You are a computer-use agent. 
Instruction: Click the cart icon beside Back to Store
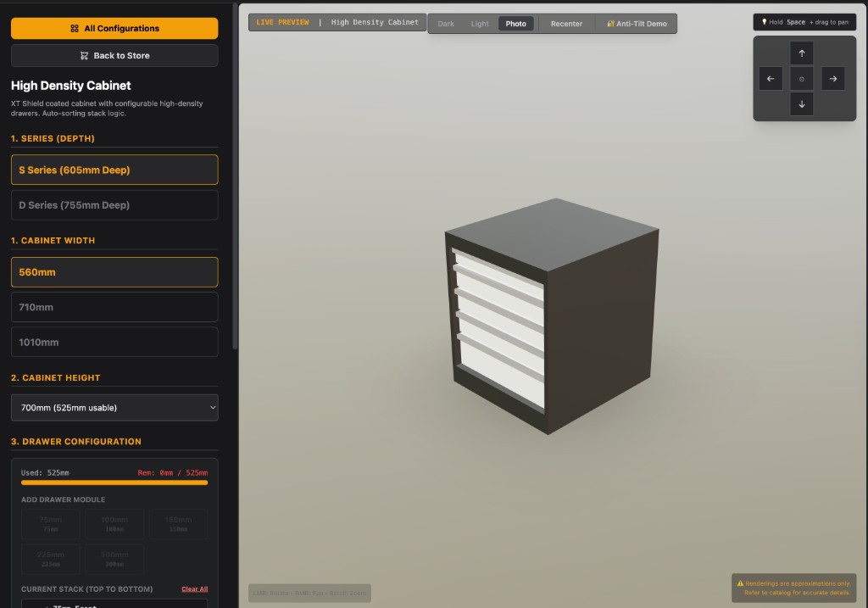coord(84,56)
